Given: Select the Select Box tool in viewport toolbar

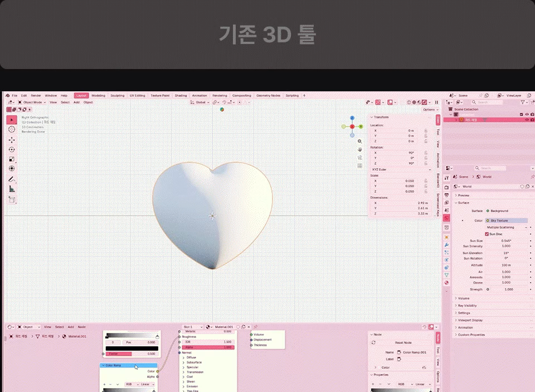Looking at the screenshot, I should pyautogui.click(x=12, y=120).
